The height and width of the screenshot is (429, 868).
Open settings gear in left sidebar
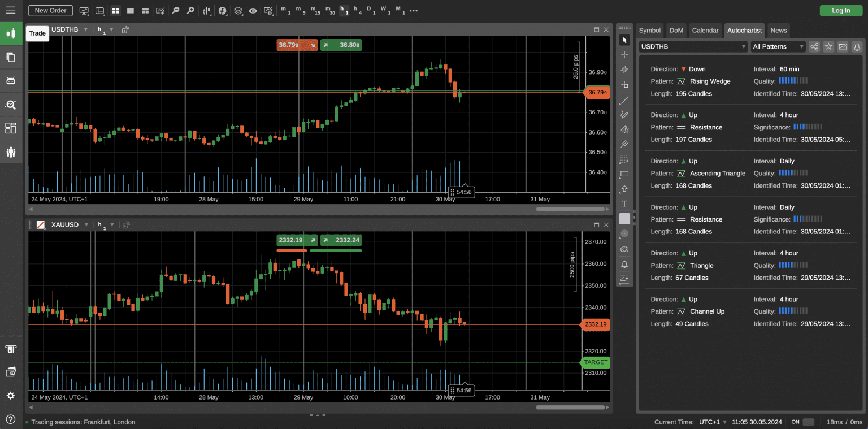[11, 396]
